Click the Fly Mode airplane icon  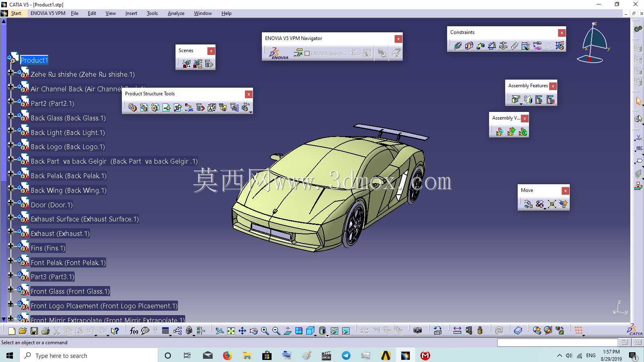click(220, 331)
